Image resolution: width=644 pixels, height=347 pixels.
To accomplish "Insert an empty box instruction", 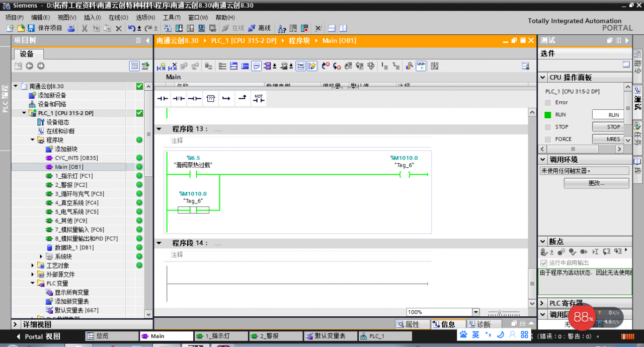I will pos(211,99).
